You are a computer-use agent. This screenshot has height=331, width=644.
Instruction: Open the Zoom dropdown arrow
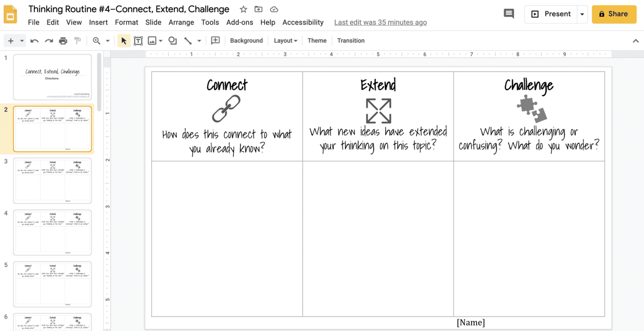(x=107, y=41)
